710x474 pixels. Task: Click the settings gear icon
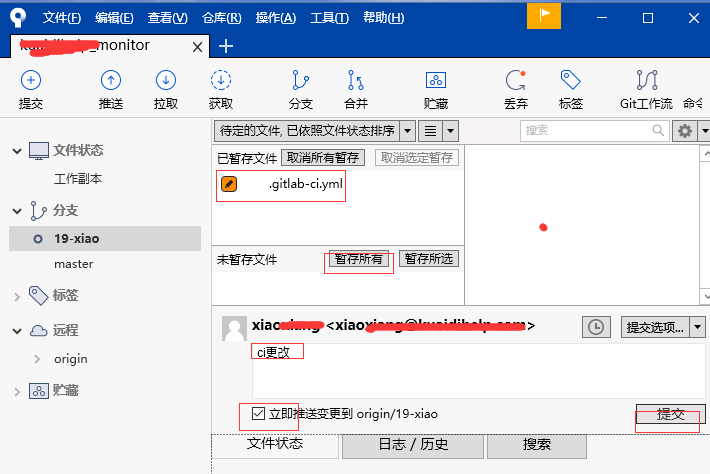[685, 131]
